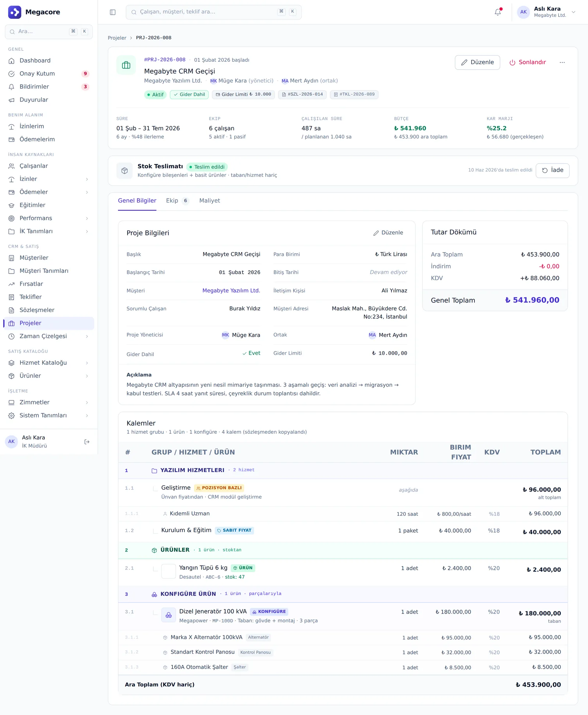Switch to the Ekip tab
The width and height of the screenshot is (588, 715).
pyautogui.click(x=177, y=201)
